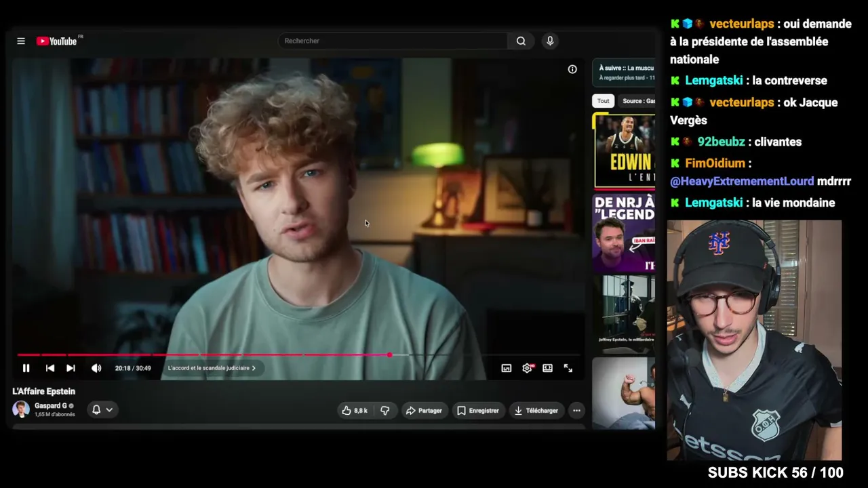Click the streamer webcam feed

(754, 340)
